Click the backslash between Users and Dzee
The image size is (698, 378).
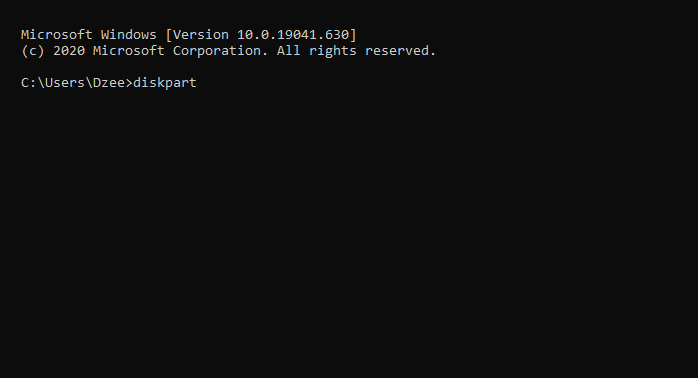pos(89,83)
